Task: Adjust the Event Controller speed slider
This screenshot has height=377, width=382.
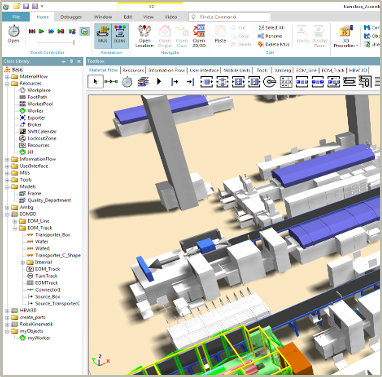Action: click(x=74, y=42)
